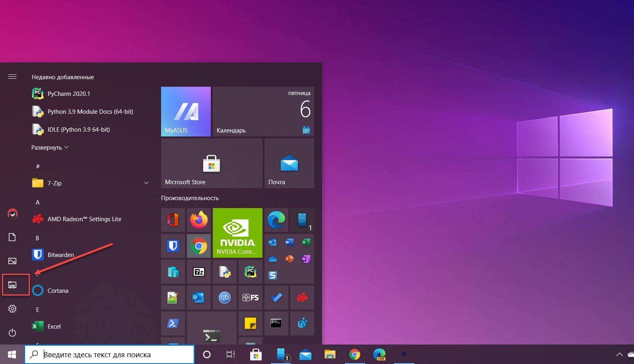Open the Your Phone tile in Start menu
The width and height of the screenshot is (634, 364).
[x=302, y=220]
